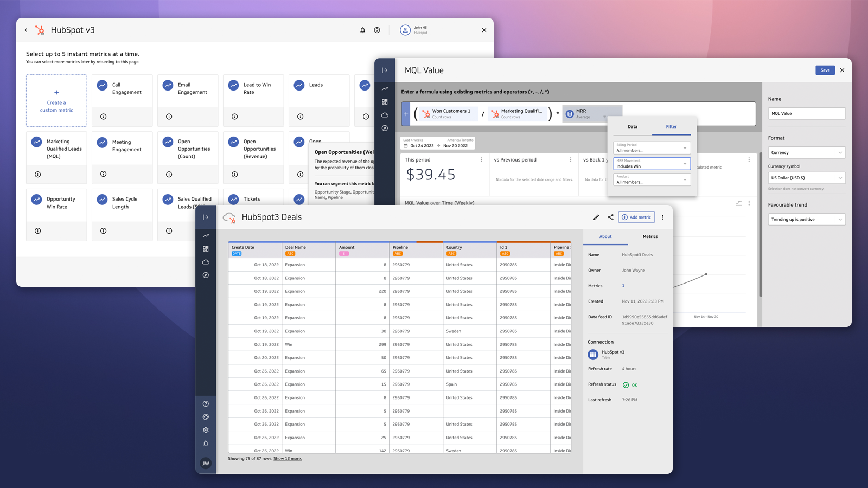Select the Meeting Engagement metric tile
The height and width of the screenshot is (488, 868).
click(122, 157)
